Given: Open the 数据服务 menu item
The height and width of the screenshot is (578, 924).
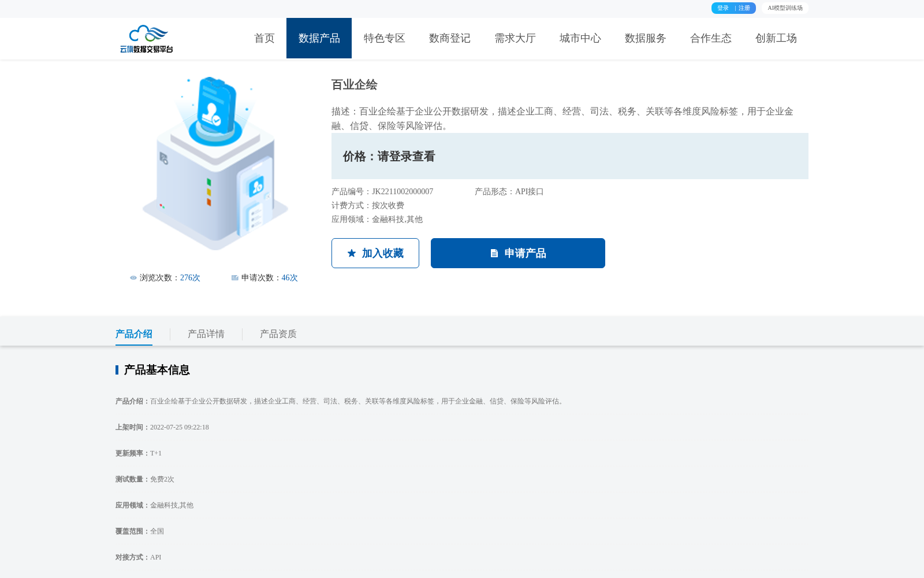Looking at the screenshot, I should tap(645, 38).
